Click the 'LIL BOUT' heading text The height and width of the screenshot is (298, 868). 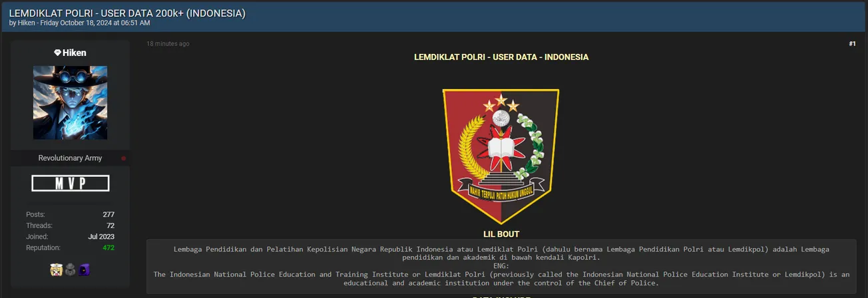[501, 234]
